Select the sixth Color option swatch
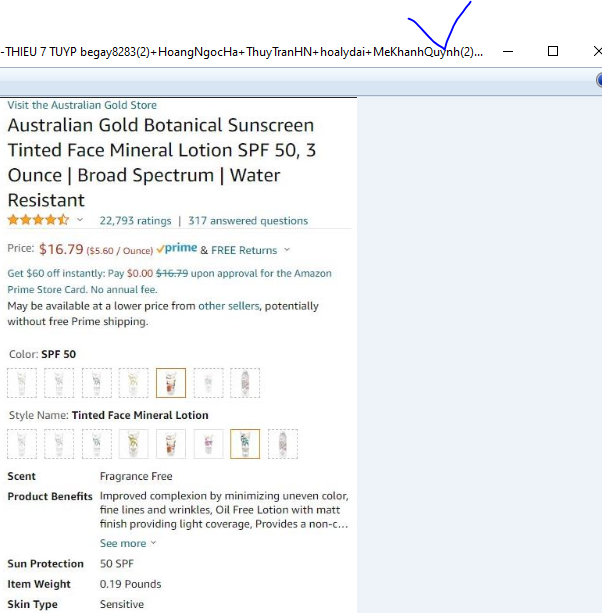The width and height of the screenshot is (602, 613). [208, 383]
